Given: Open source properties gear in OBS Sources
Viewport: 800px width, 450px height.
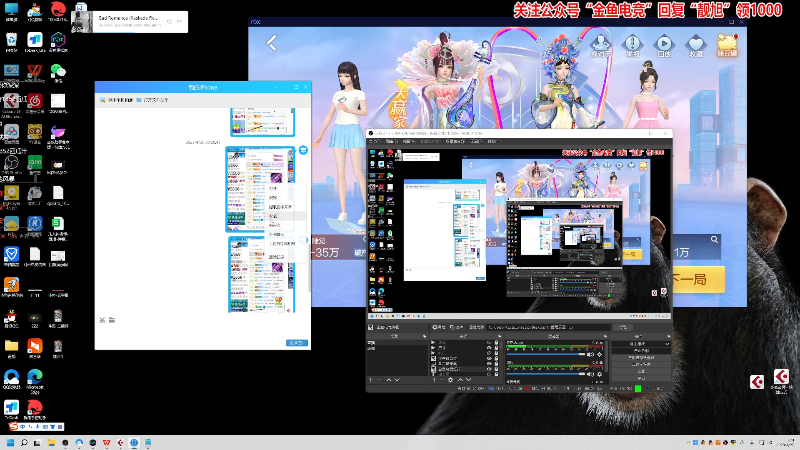Looking at the screenshot, I should tap(451, 380).
